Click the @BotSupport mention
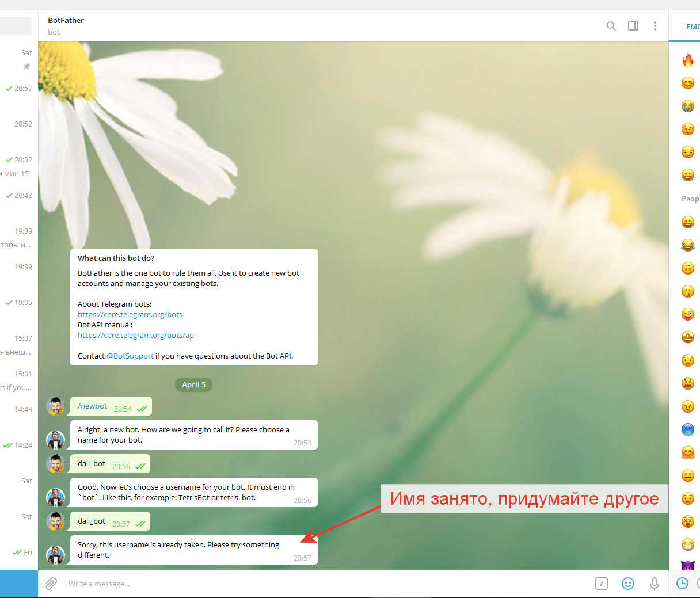This screenshot has width=700, height=598. 130,356
